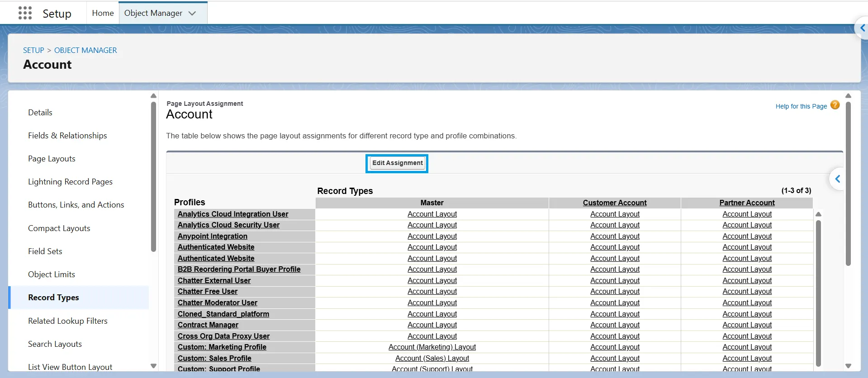Expand the Object Manager tab dropdown arrow
Viewport: 868px width, 378px height.
[192, 14]
